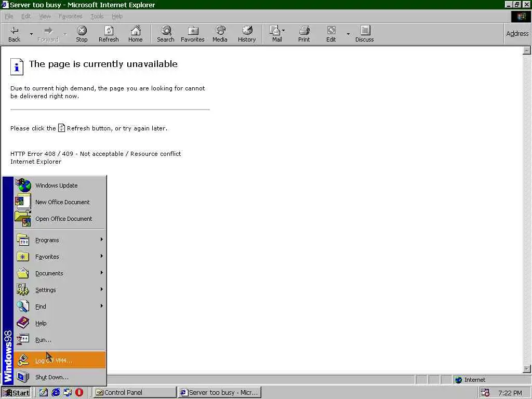Click the Windows logo throbber
532x399 pixels.
[x=521, y=16]
